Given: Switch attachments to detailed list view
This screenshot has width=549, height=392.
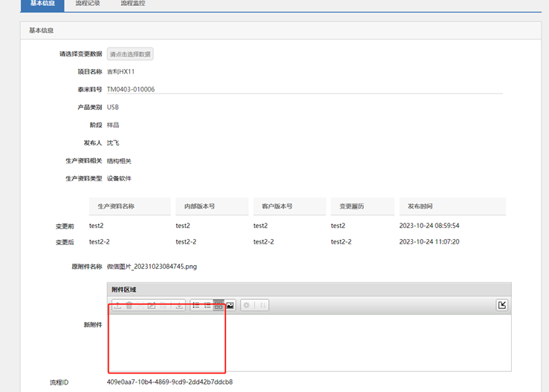Looking at the screenshot, I should click(196, 306).
